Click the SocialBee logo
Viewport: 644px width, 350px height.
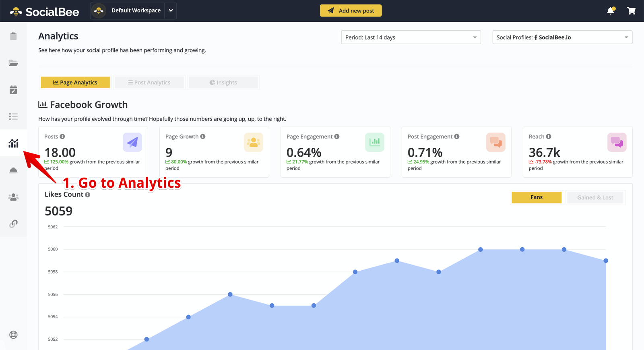point(44,12)
